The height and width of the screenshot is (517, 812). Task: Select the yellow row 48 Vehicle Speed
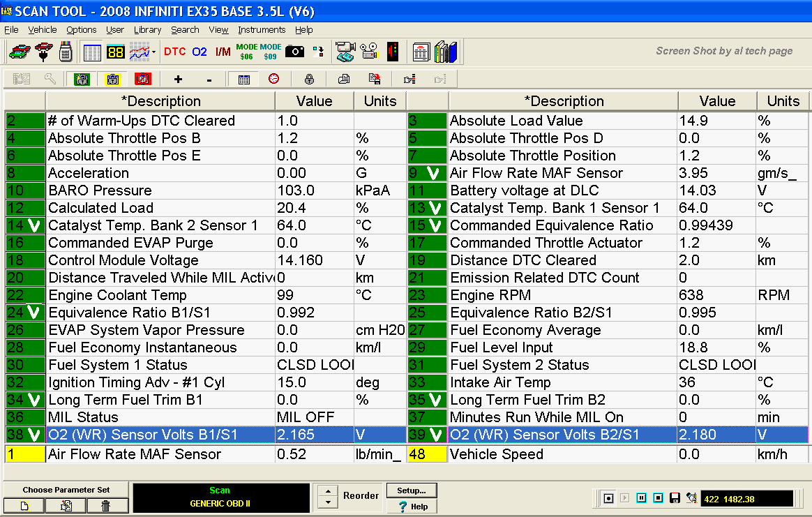click(607, 454)
